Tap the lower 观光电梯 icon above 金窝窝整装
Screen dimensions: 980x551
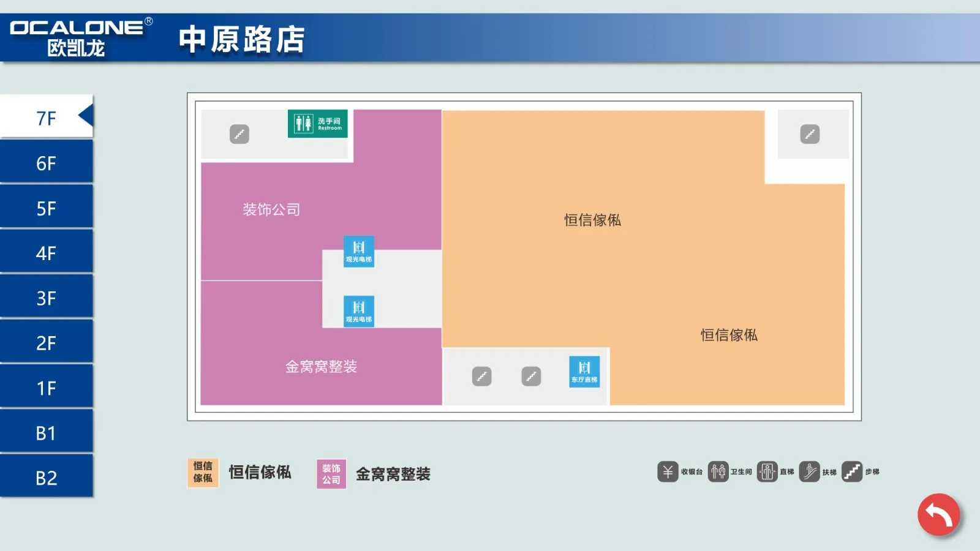[x=359, y=311]
